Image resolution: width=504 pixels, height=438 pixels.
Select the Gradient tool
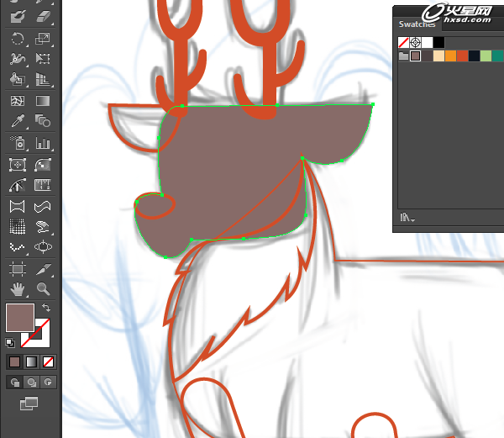(x=43, y=101)
